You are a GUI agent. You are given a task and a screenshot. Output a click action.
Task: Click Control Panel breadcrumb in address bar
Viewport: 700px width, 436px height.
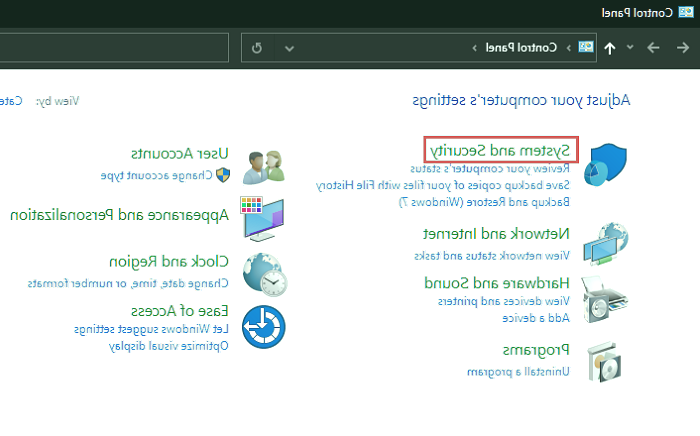(521, 48)
